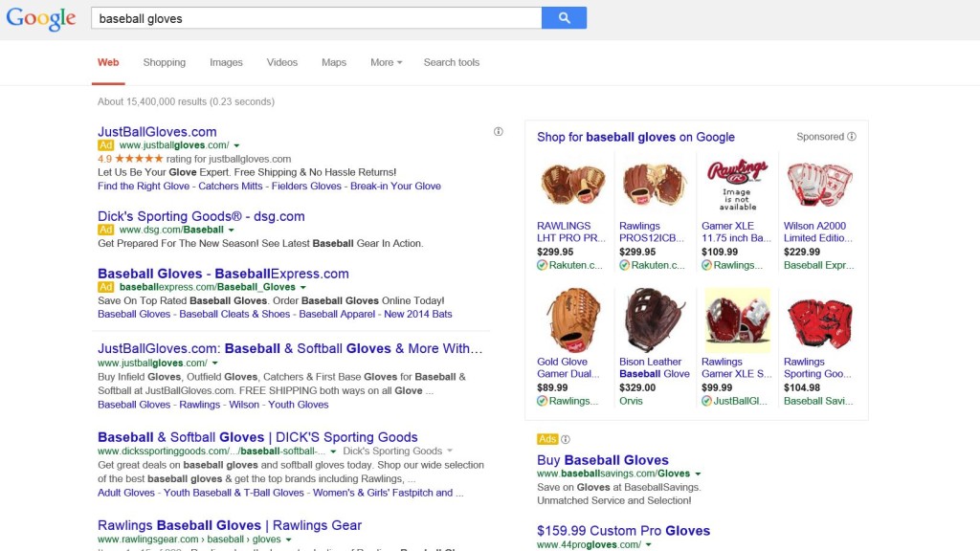Viewport: 980px width, 551px height.
Task: Select the Web tab
Action: click(x=108, y=62)
